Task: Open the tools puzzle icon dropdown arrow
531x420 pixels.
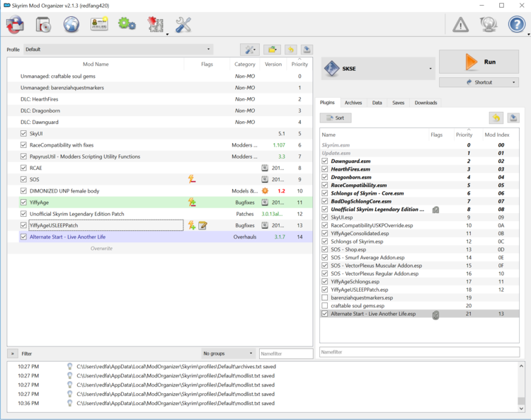Action: tap(167, 34)
